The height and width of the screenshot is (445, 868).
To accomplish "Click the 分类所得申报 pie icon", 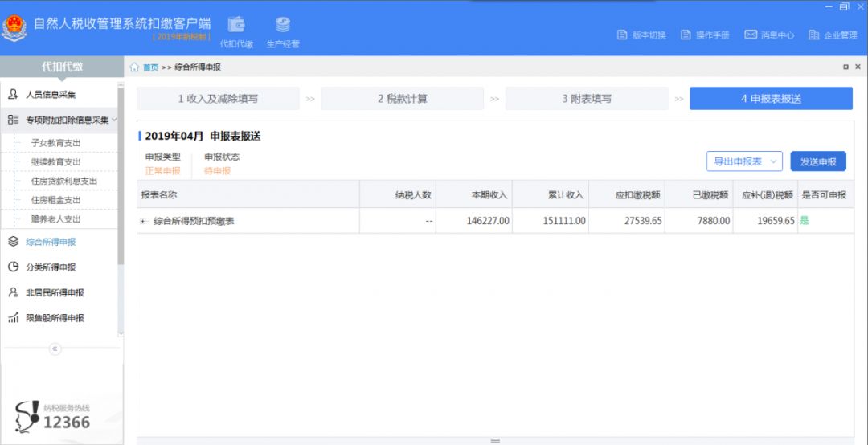I will click(14, 267).
